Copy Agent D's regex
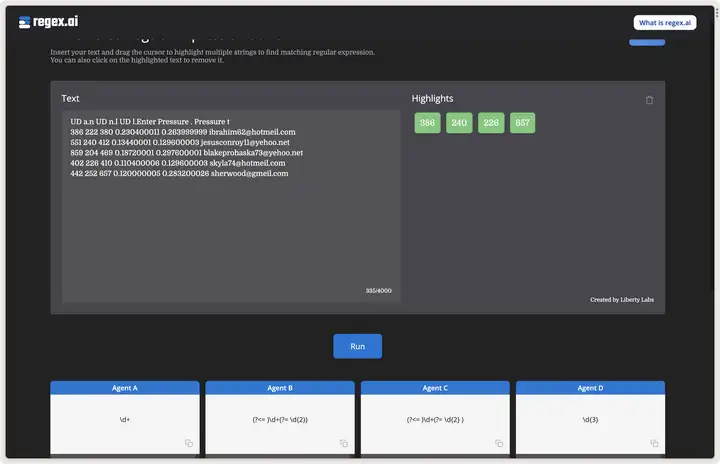Image resolution: width=720 pixels, height=464 pixels. coord(652,443)
